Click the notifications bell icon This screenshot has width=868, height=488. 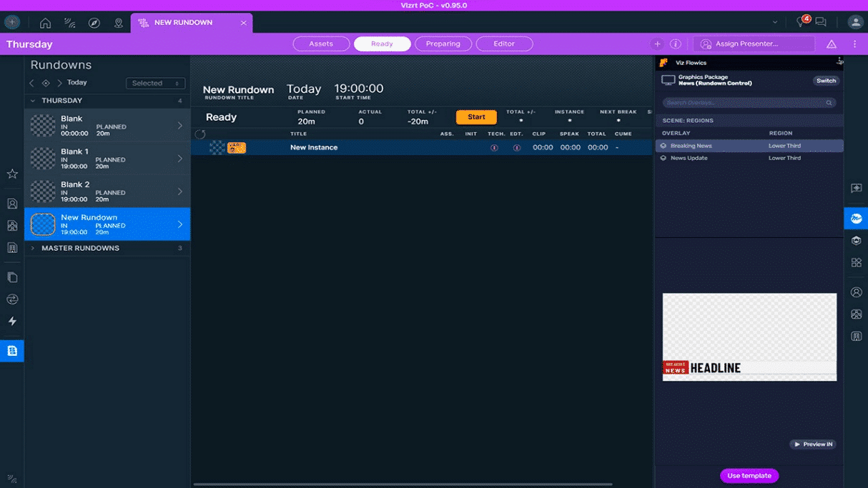click(801, 21)
